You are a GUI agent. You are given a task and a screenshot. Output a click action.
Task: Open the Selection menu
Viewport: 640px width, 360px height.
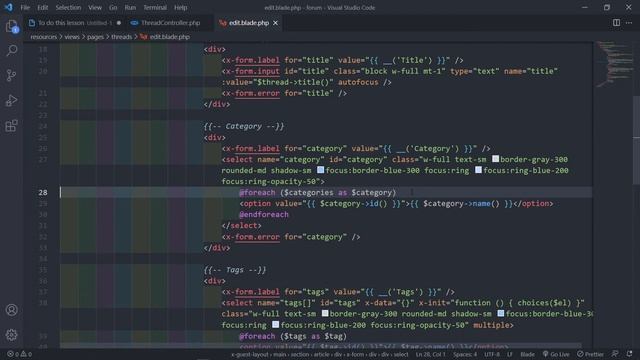click(x=68, y=7)
